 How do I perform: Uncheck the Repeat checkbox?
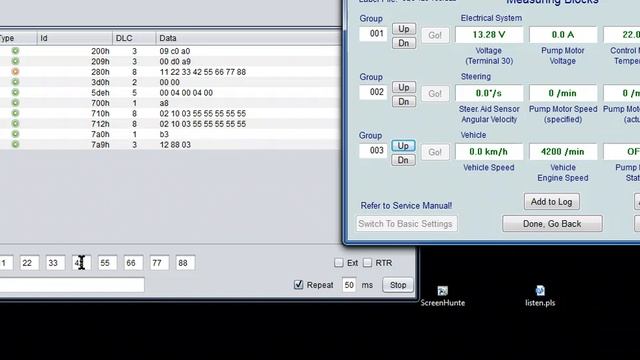point(298,285)
